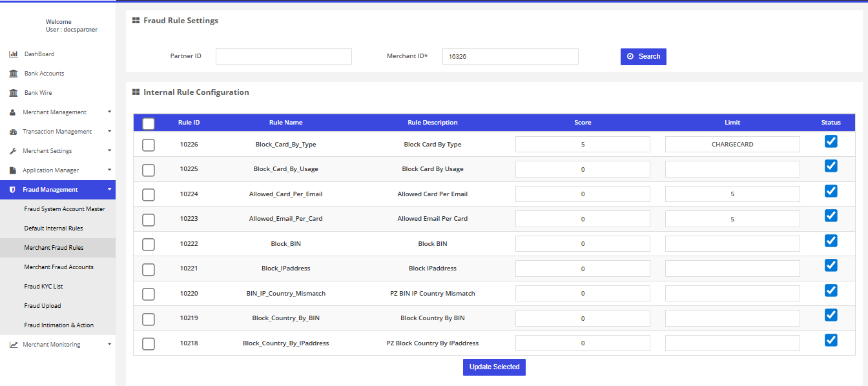Click the Bank Wire building icon
868x386 pixels.
(x=13, y=93)
